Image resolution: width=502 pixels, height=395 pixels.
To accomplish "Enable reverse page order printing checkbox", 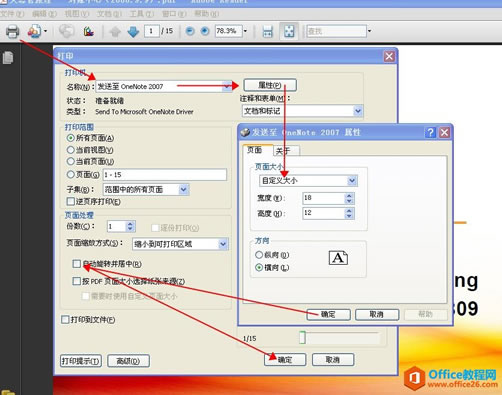I will pyautogui.click(x=70, y=201).
